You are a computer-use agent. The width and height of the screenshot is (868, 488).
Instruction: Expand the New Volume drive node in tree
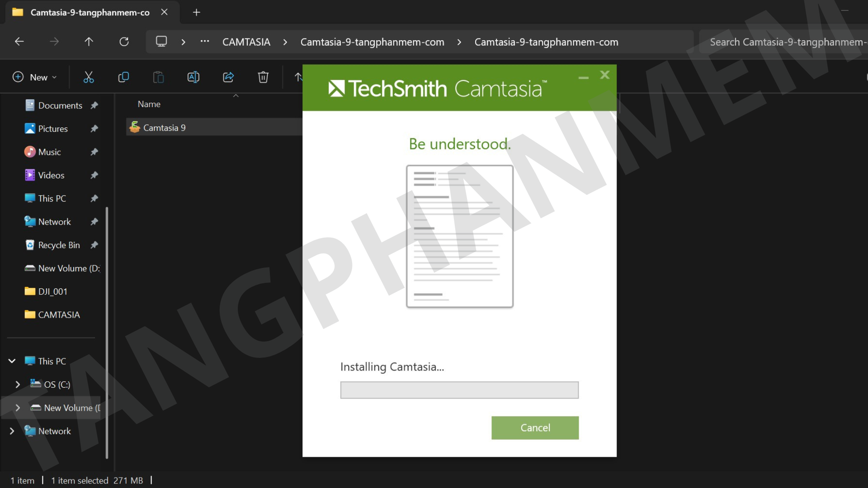tap(18, 408)
